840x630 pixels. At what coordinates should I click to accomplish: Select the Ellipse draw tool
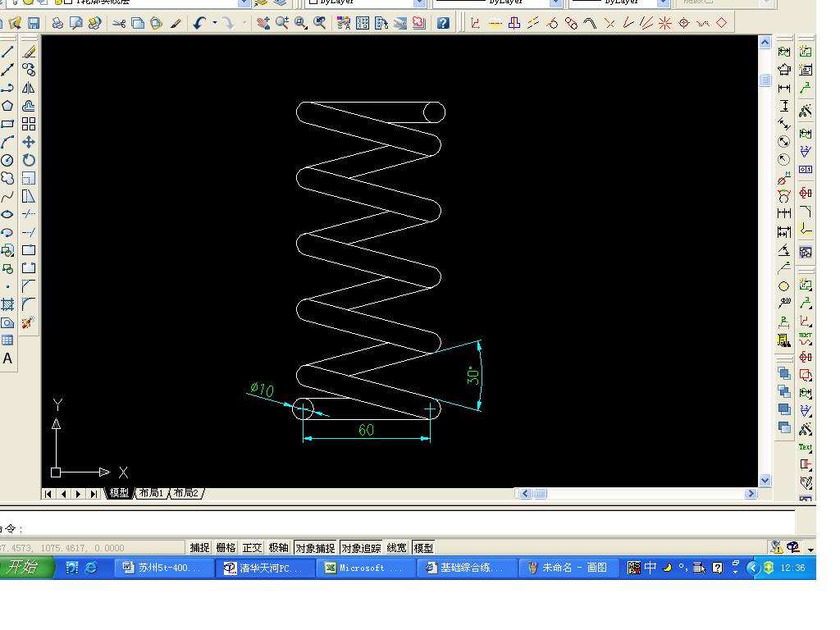(7, 214)
